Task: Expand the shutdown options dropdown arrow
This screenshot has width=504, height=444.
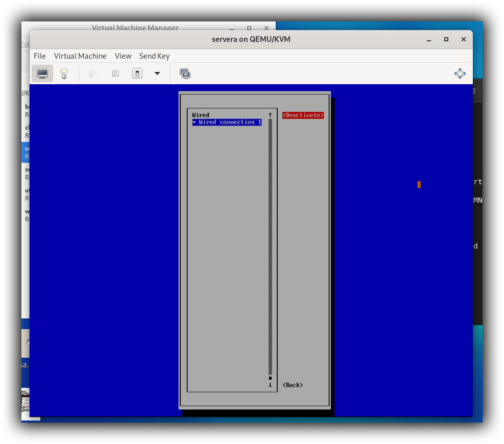Action: coord(157,73)
